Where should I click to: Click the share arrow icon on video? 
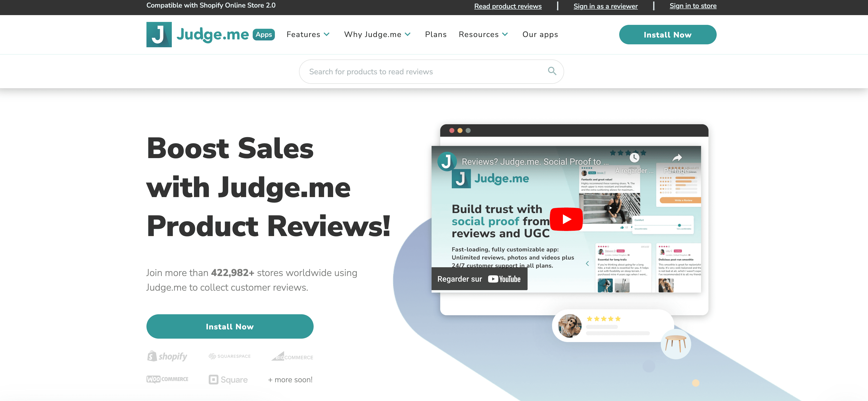tap(677, 157)
